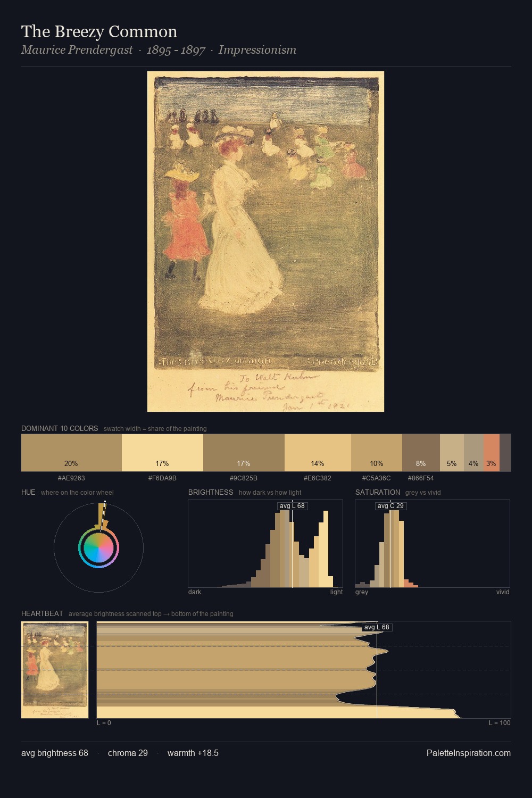The height and width of the screenshot is (798, 532).
Task: Click the 'grey' saturation axis label
Action: (362, 592)
